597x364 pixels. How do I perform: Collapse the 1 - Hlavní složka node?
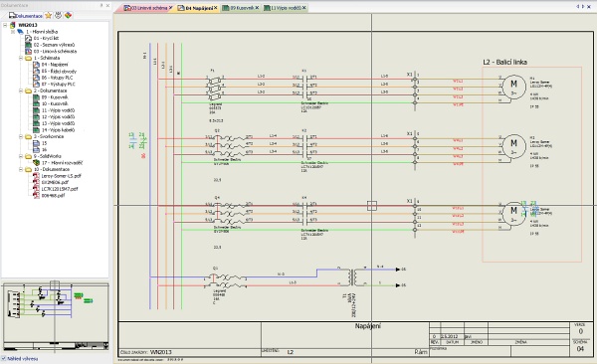pyautogui.click(x=13, y=32)
